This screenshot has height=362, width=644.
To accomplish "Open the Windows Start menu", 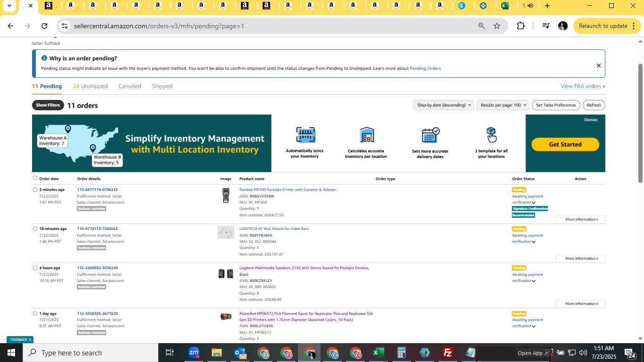I will click(11, 353).
